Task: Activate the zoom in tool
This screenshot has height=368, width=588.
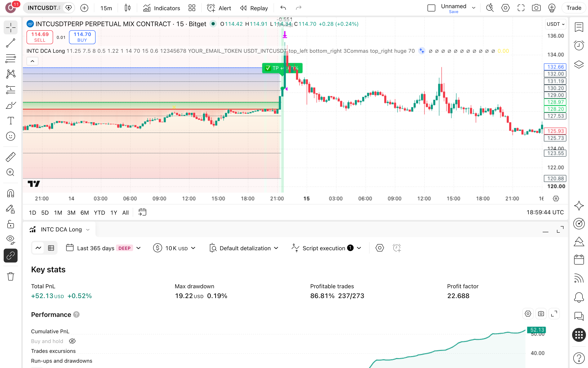Action: [x=10, y=173]
